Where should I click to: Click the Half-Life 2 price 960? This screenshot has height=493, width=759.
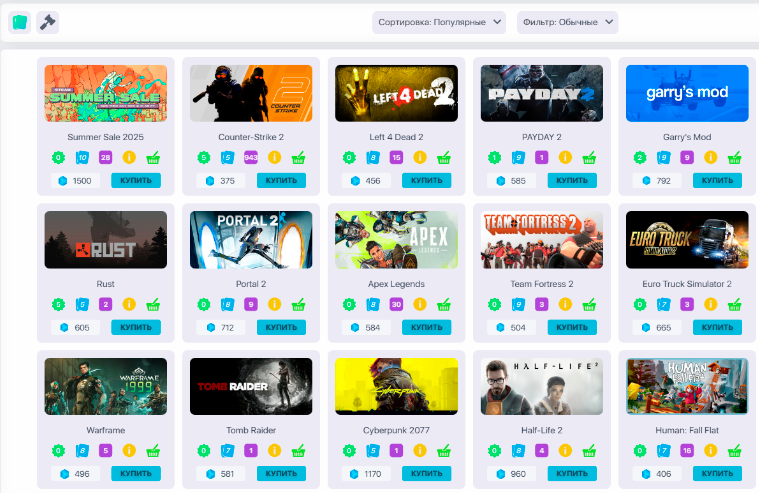click(512, 474)
